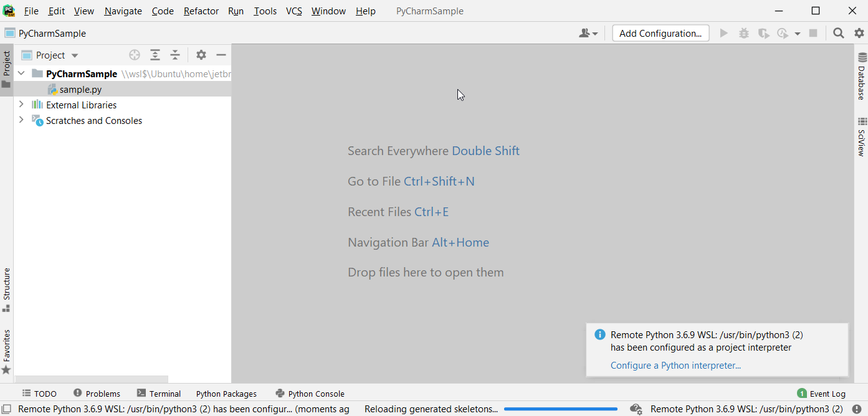The width and height of the screenshot is (868, 416).
Task: Click the Add Configuration... button
Action: click(x=661, y=34)
